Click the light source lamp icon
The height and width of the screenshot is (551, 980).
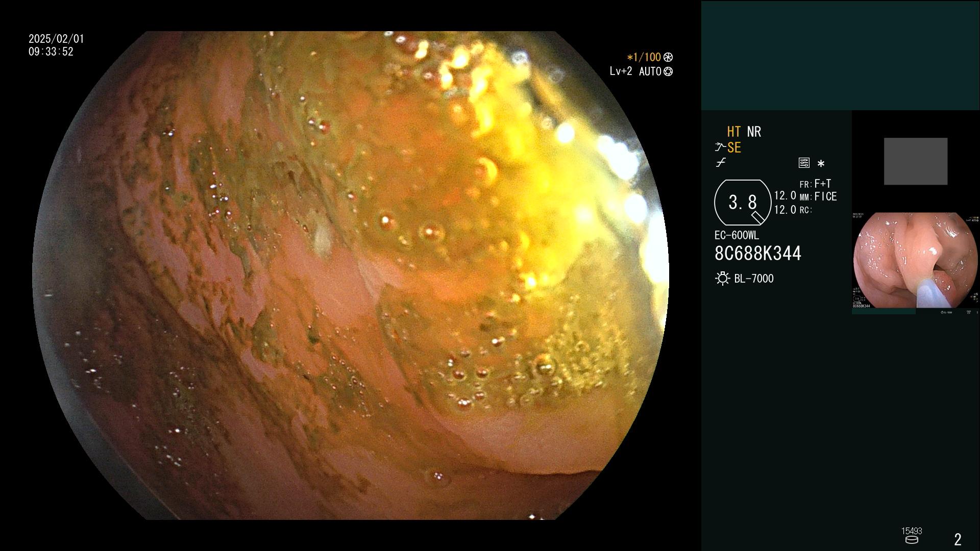(x=722, y=279)
